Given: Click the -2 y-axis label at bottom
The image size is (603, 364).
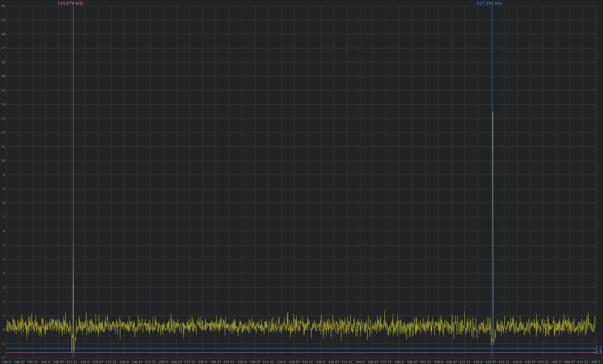Looking at the screenshot, I should tap(3, 358).
